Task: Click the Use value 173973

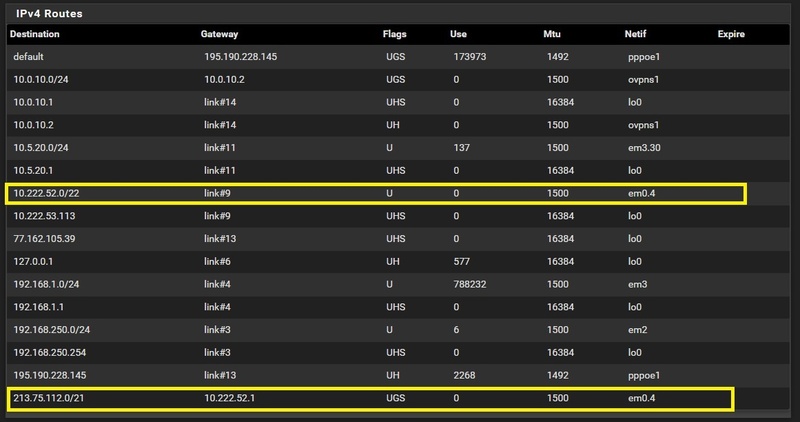Action: click(469, 58)
